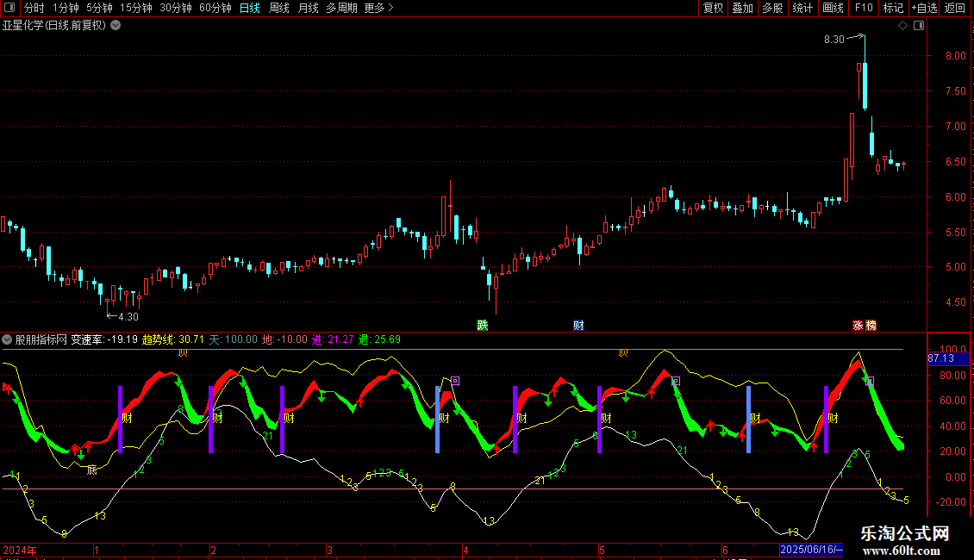Expand the 更多 timeframe options
This screenshot has width=974, height=560.
379,9
